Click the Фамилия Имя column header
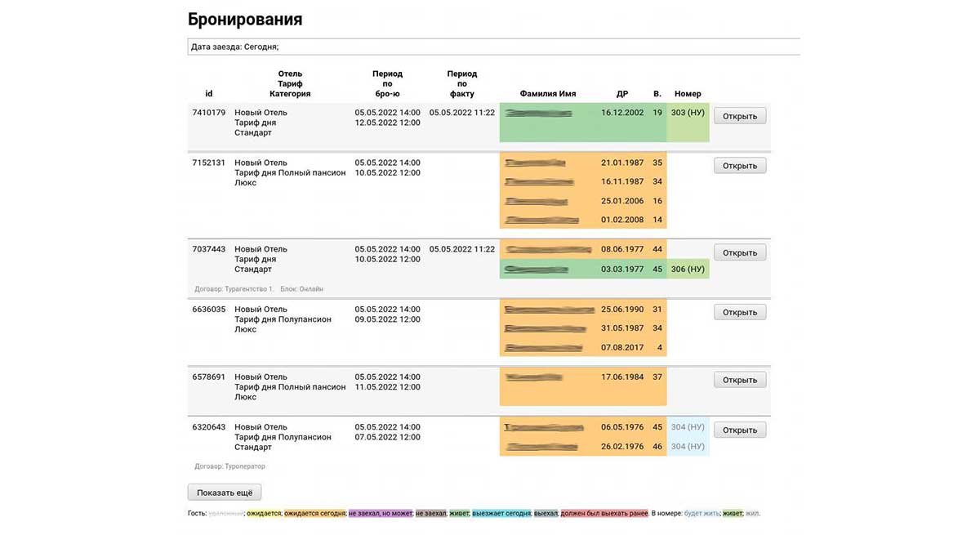The image size is (980, 535). pyautogui.click(x=548, y=94)
